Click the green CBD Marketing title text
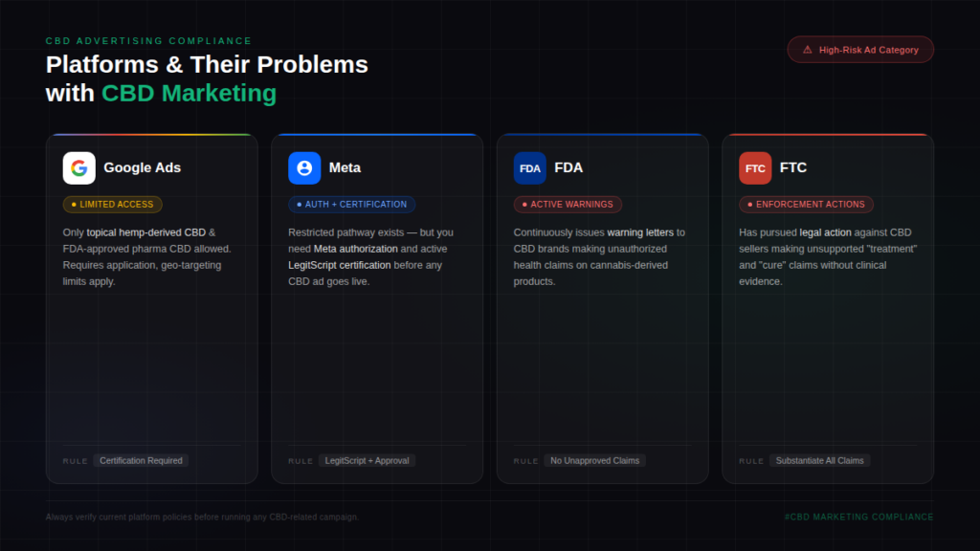The image size is (980, 551). 189,94
